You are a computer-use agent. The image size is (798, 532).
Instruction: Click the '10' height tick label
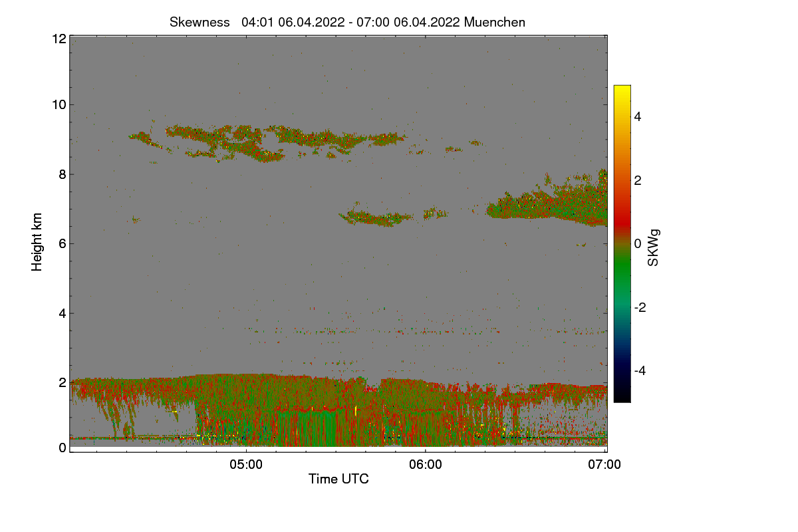point(59,104)
